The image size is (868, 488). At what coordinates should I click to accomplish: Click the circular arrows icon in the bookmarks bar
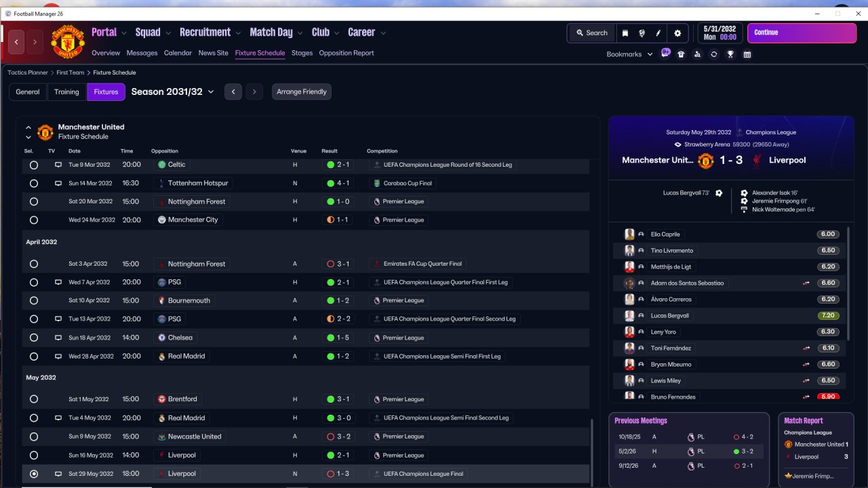(x=714, y=54)
